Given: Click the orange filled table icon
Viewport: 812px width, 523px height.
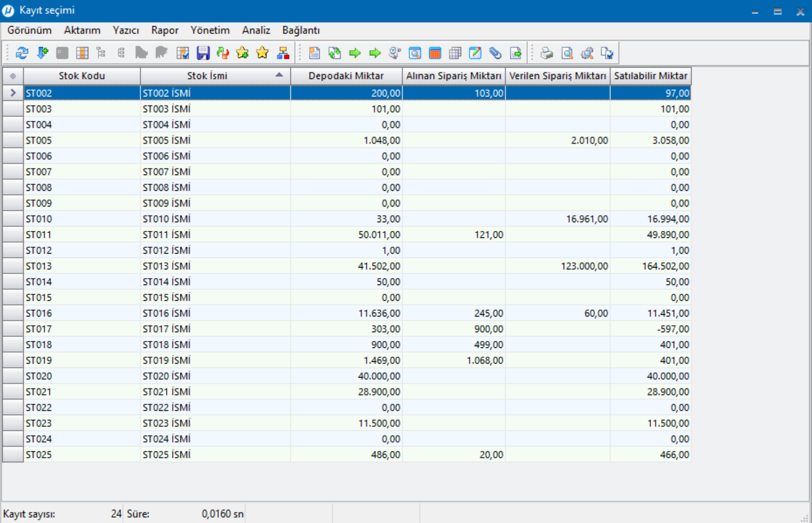Looking at the screenshot, I should coord(435,53).
